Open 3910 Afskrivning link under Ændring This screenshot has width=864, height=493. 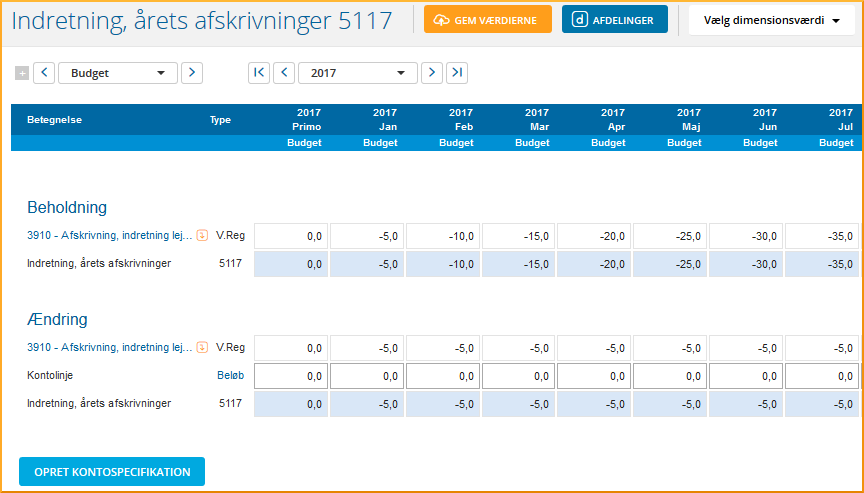point(109,348)
